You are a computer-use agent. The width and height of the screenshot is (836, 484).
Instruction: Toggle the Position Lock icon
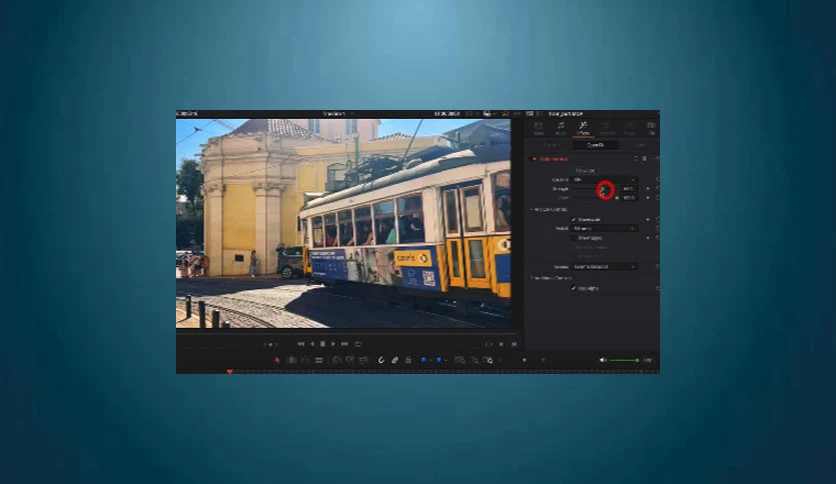408,360
